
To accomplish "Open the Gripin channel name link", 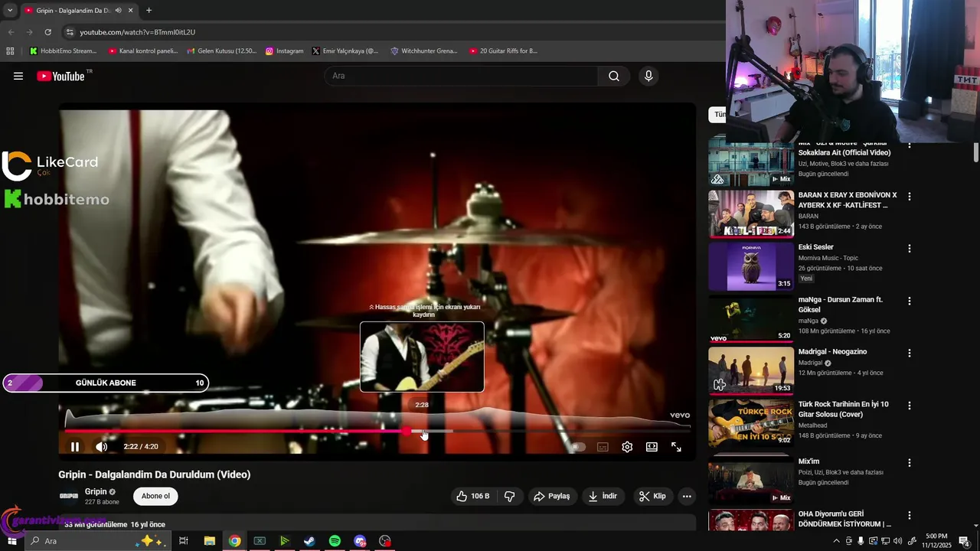I will [x=96, y=491].
